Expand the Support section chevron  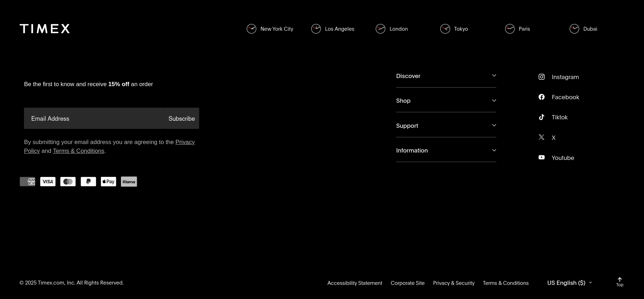click(x=494, y=125)
